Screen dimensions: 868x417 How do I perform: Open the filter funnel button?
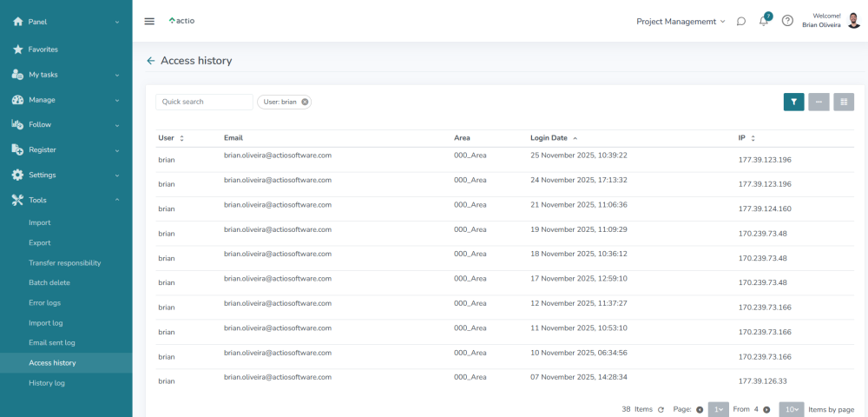pyautogui.click(x=794, y=102)
